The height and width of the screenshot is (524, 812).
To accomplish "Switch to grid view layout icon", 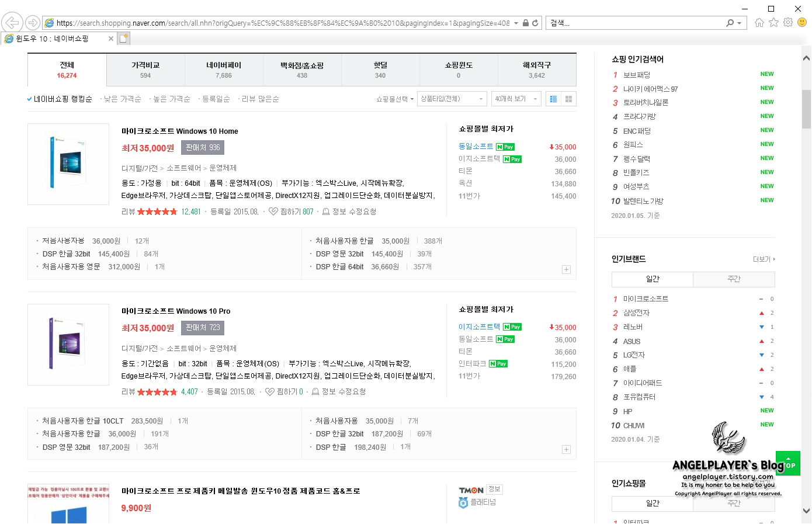I will (568, 99).
